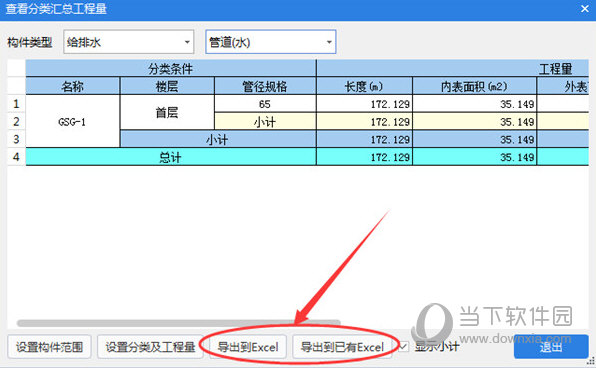Click the 设置构件范围 button

49,347
